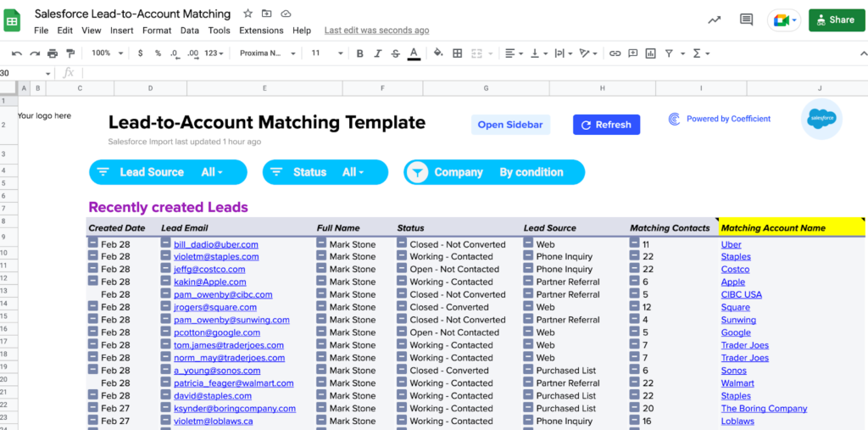868x430 pixels.
Task: Open the Powered by Coefficient link
Action: (728, 119)
